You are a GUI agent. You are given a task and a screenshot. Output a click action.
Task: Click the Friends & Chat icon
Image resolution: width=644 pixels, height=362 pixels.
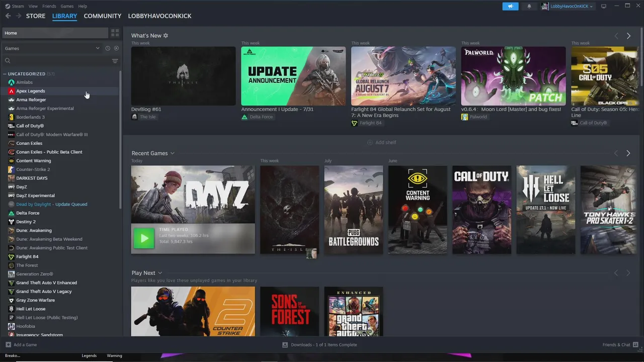(635, 345)
